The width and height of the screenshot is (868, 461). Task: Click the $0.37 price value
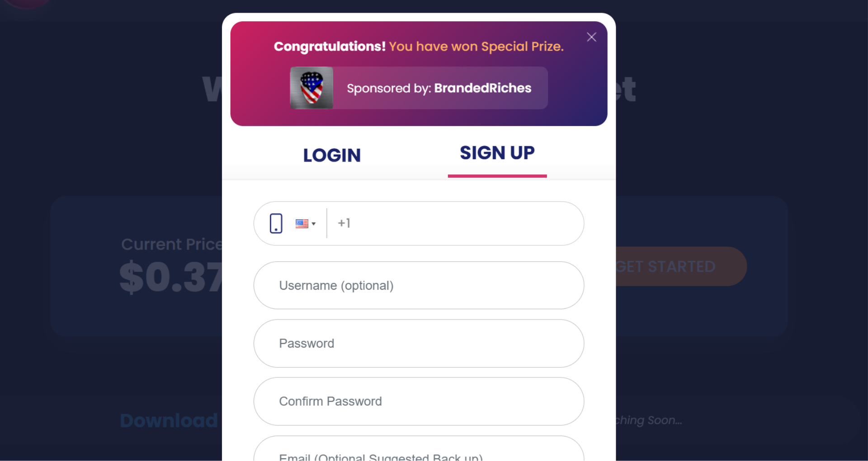point(170,276)
